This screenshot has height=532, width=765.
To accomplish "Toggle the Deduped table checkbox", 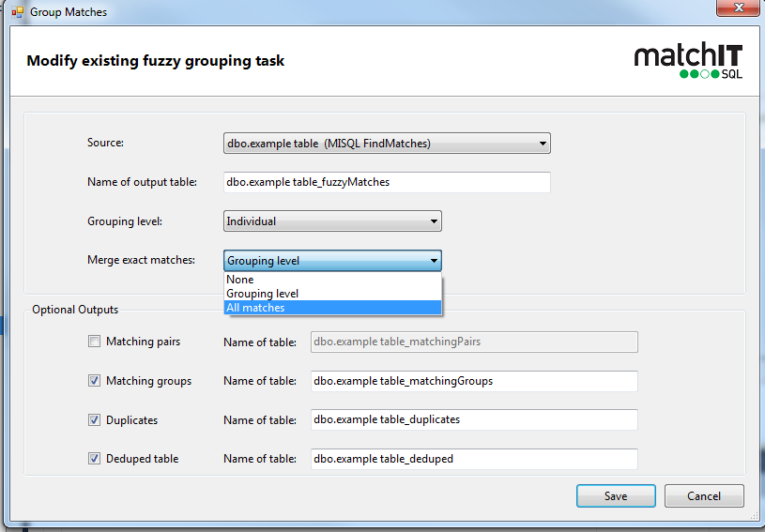I will point(94,459).
